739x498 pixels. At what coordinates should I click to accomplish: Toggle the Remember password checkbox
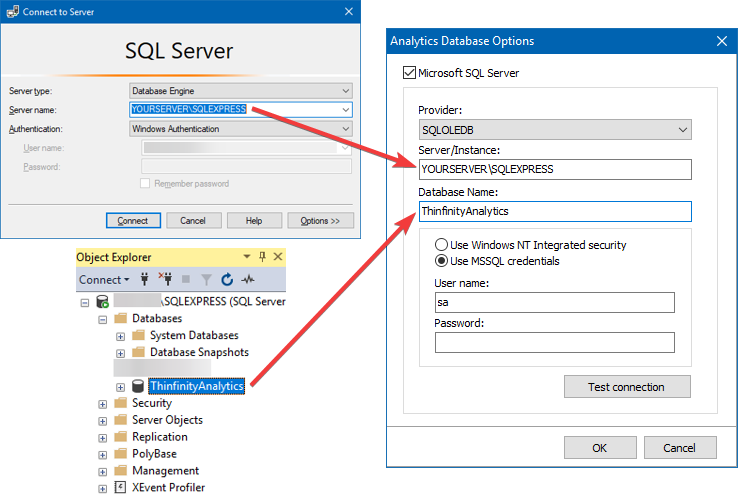pyautogui.click(x=145, y=183)
